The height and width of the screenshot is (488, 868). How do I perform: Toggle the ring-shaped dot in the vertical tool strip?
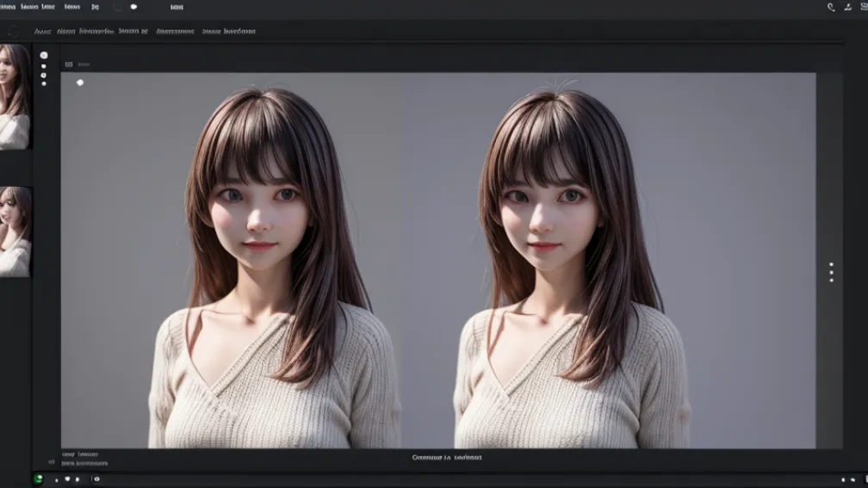[x=44, y=75]
